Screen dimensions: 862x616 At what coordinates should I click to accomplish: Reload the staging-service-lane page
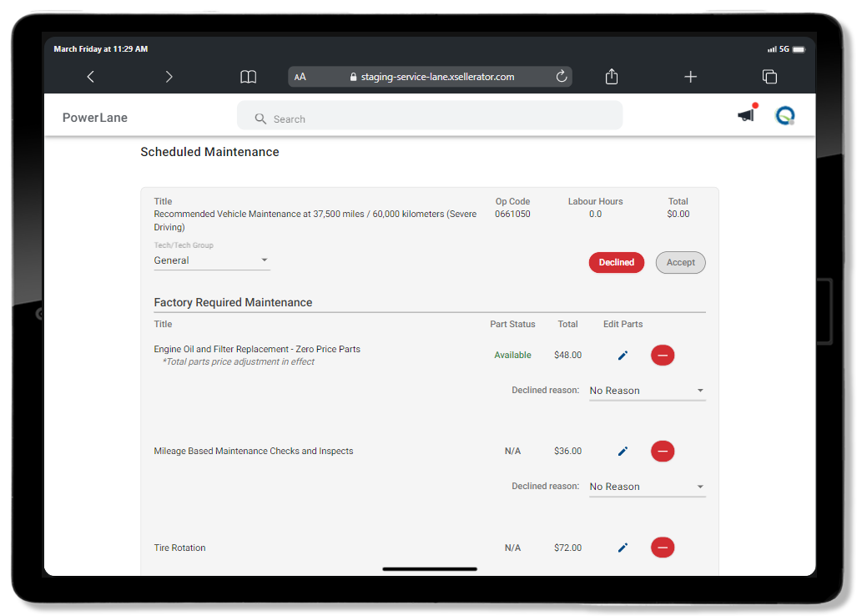coord(561,76)
